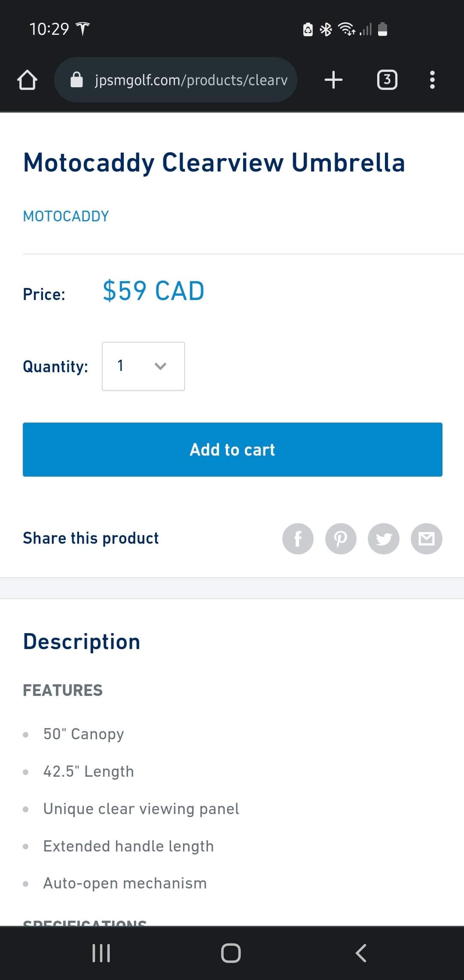The width and height of the screenshot is (464, 980).
Task: Open the tab switcher showing 3 tabs
Action: pyautogui.click(x=387, y=80)
